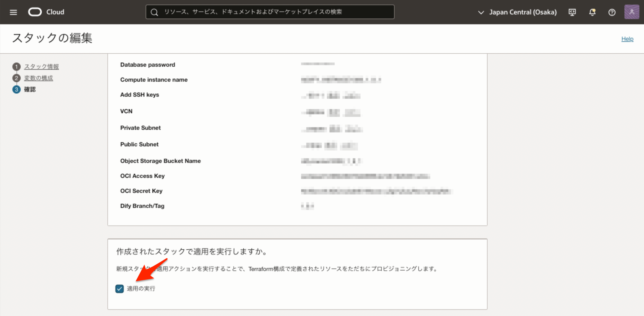Go to 変数の構成 step
644x316 pixels.
[39, 78]
